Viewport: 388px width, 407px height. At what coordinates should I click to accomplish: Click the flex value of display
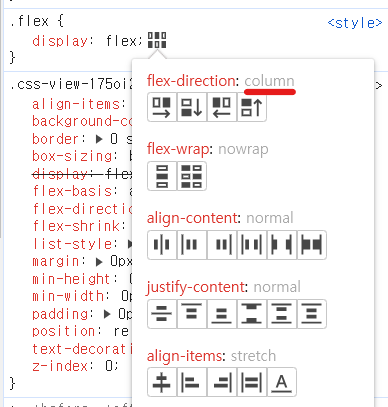[121, 41]
